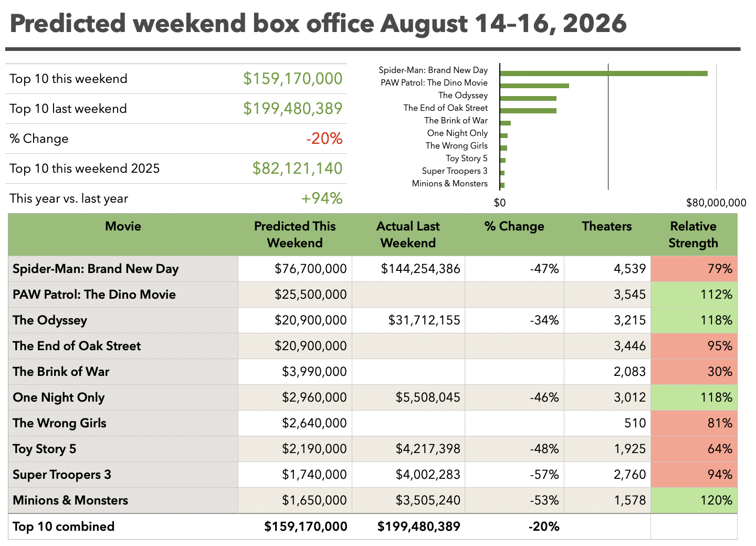The image size is (756, 546).
Task: Click the chart bar for The Odyssey
Action: [528, 99]
